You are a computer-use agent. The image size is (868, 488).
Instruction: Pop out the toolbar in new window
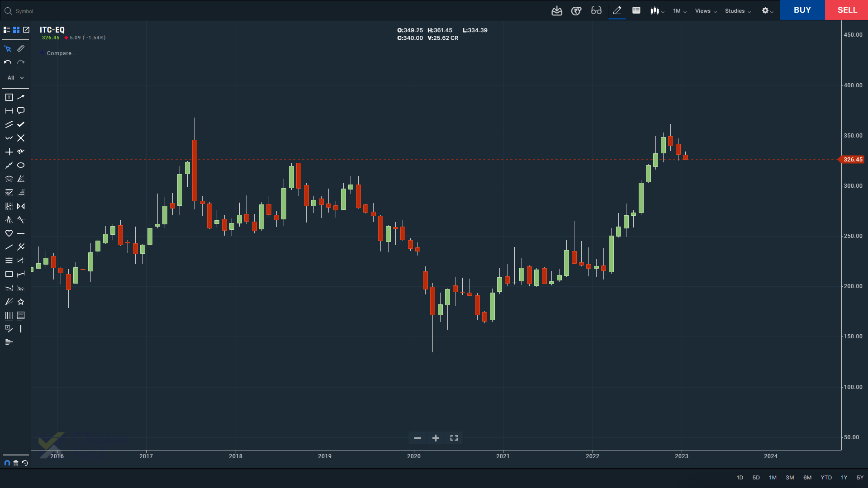26,30
